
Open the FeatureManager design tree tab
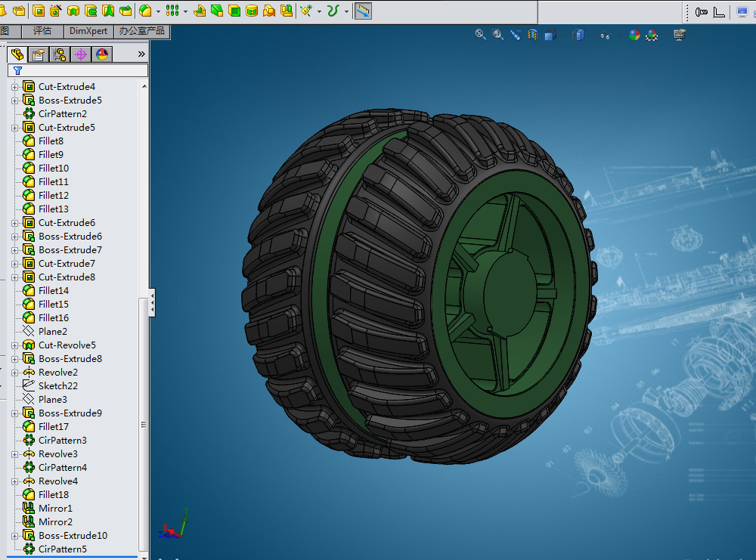17,54
